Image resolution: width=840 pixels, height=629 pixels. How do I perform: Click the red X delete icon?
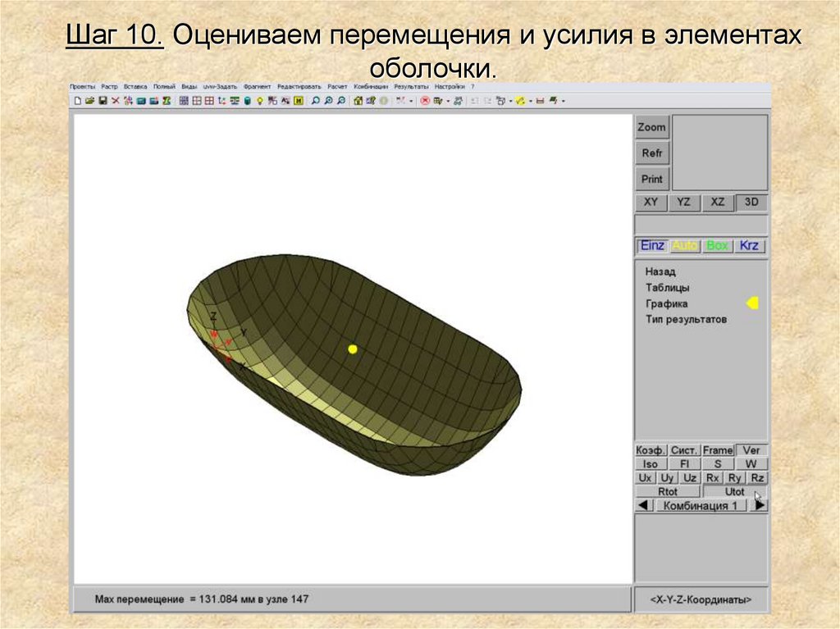(116, 101)
